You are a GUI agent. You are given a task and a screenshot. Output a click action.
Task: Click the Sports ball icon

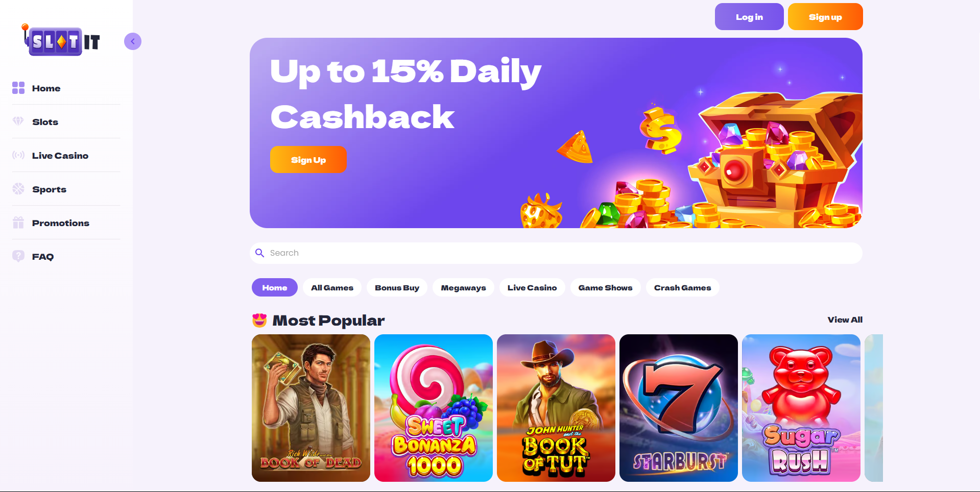point(18,189)
